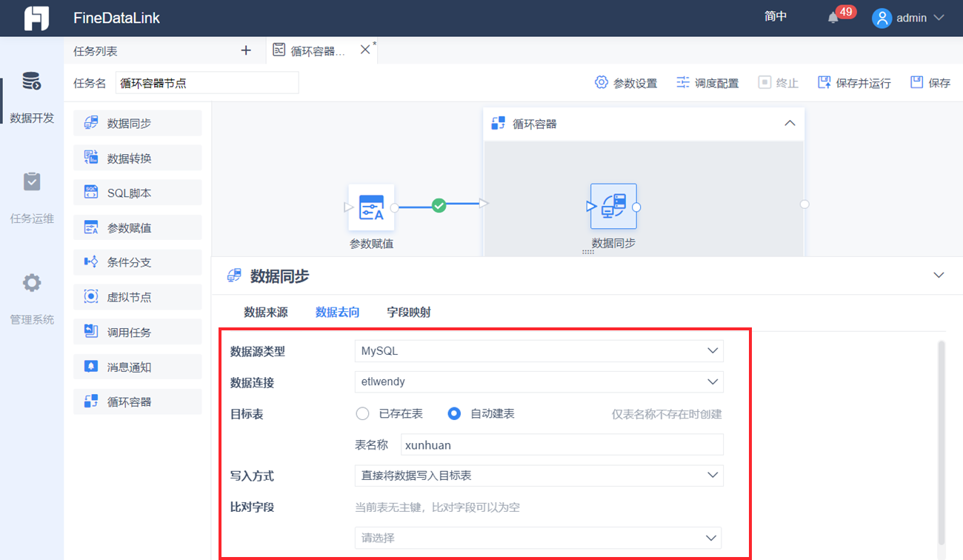Add a new task with plus icon
The height and width of the screenshot is (560, 963).
pyautogui.click(x=247, y=50)
